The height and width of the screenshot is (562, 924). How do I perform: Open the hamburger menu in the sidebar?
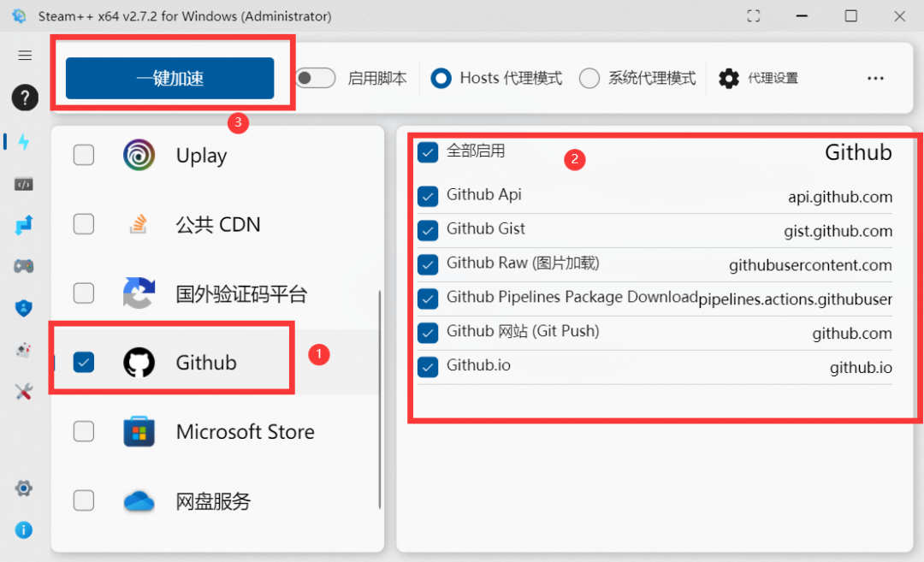(x=25, y=56)
